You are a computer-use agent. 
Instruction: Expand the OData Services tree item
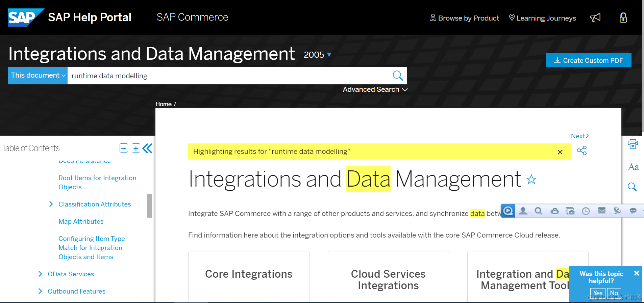click(41, 274)
